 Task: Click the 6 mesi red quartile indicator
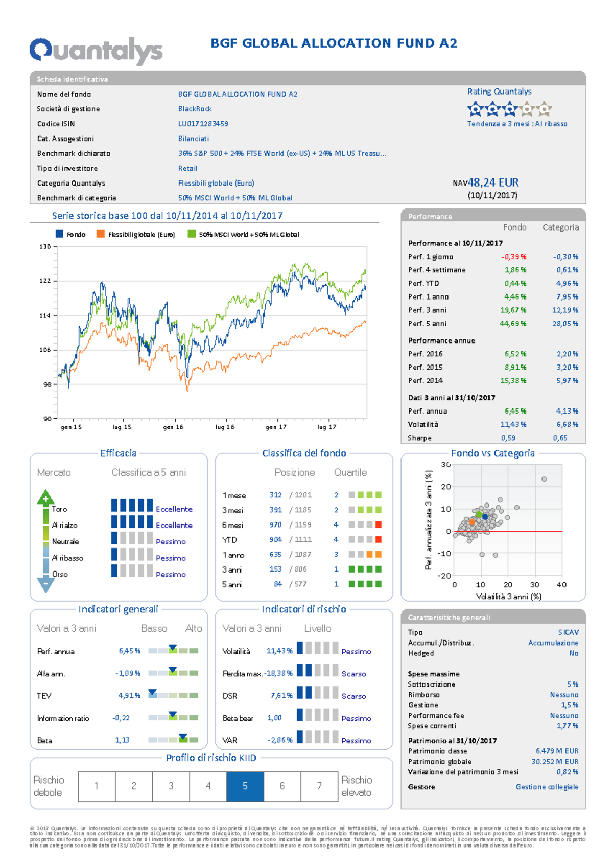point(379,524)
